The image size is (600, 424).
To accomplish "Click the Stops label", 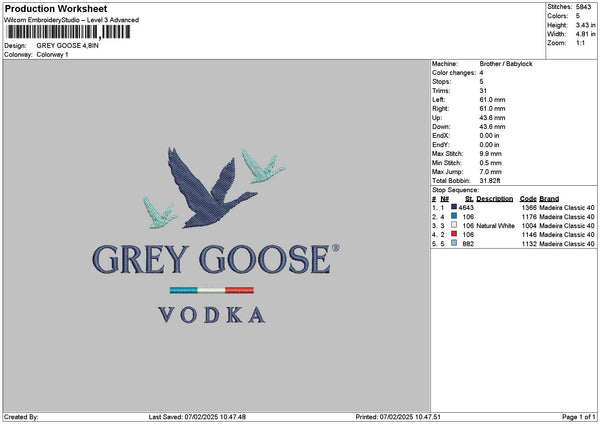I will click(x=442, y=82).
